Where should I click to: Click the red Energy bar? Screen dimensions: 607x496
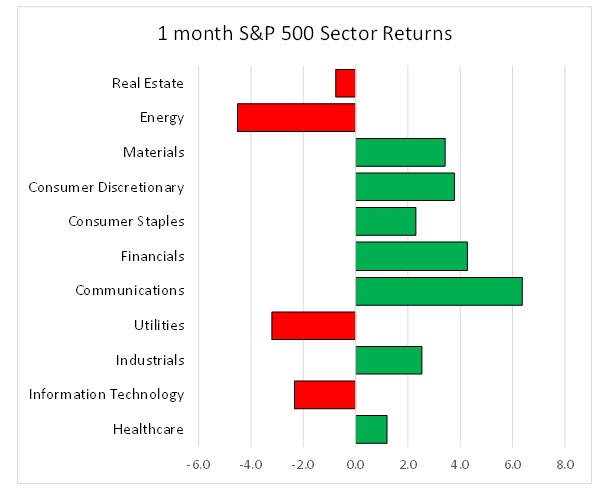click(x=296, y=117)
